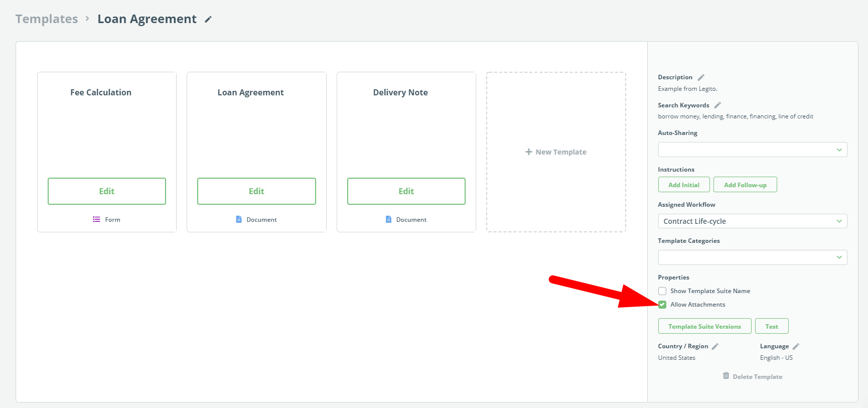This screenshot has width=868, height=408.
Task: Go to Templates in the breadcrumb
Action: tap(47, 19)
